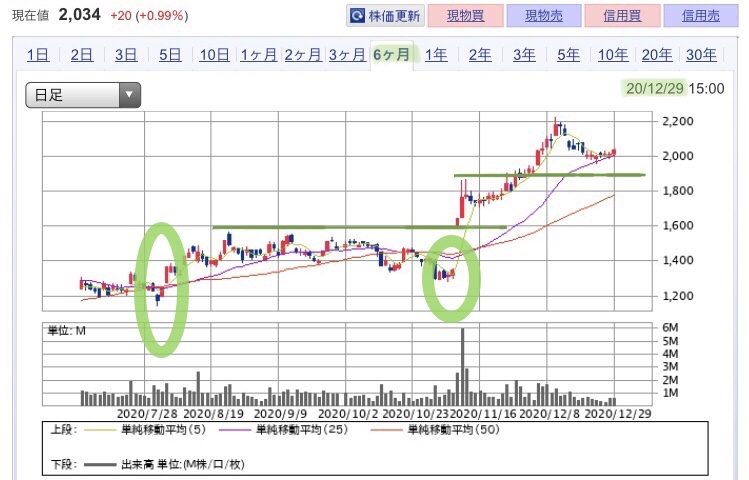Click the 1,600 price axis label
Image resolution: width=749 pixels, height=480 pixels.
tap(677, 225)
